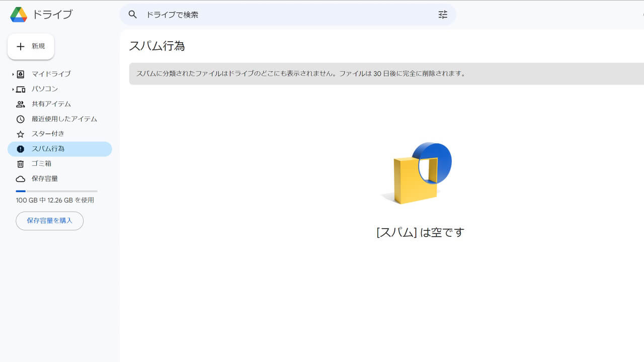
Task: Click the Spam (スパム行為) warning icon
Action: tap(20, 149)
